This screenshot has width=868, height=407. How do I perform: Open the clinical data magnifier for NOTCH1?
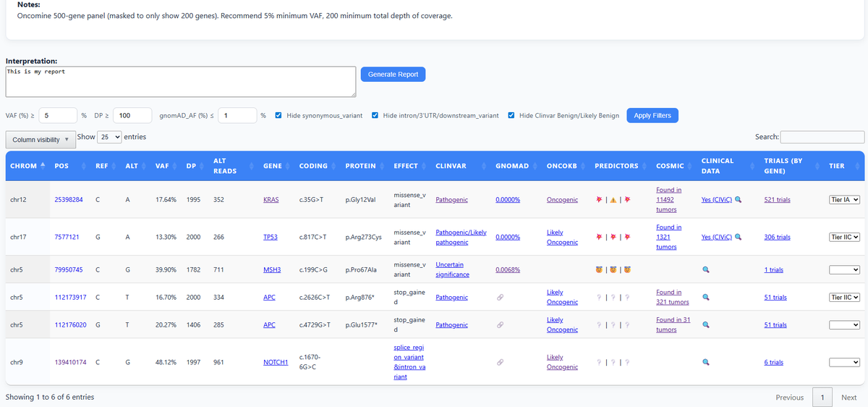(x=706, y=362)
